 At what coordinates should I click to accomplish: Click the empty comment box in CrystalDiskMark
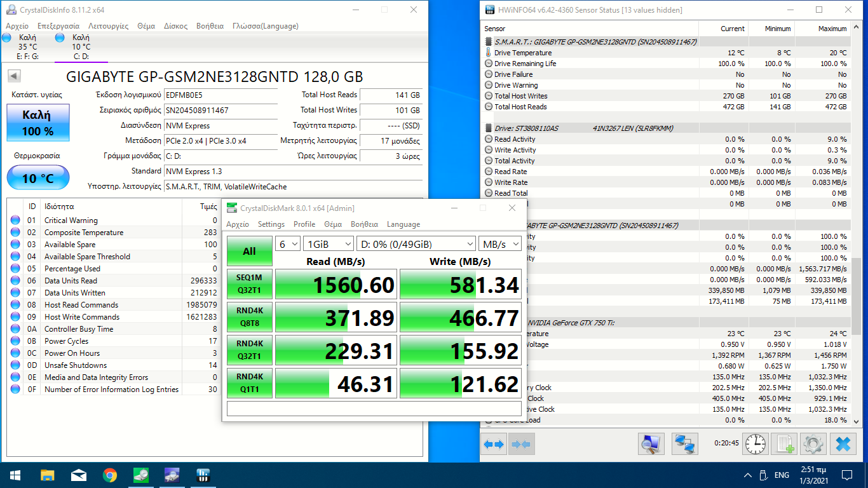pyautogui.click(x=374, y=409)
